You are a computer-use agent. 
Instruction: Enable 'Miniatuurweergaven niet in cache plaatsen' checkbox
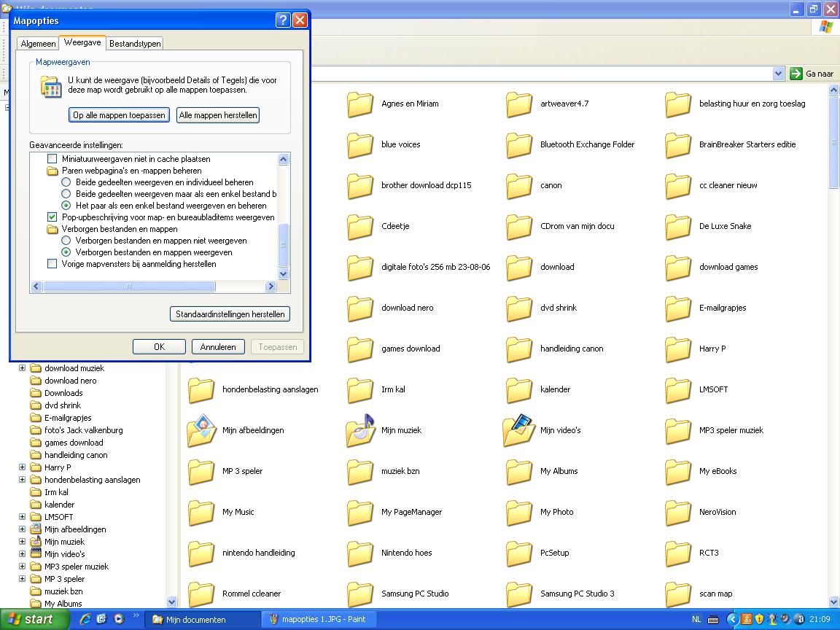[x=52, y=159]
